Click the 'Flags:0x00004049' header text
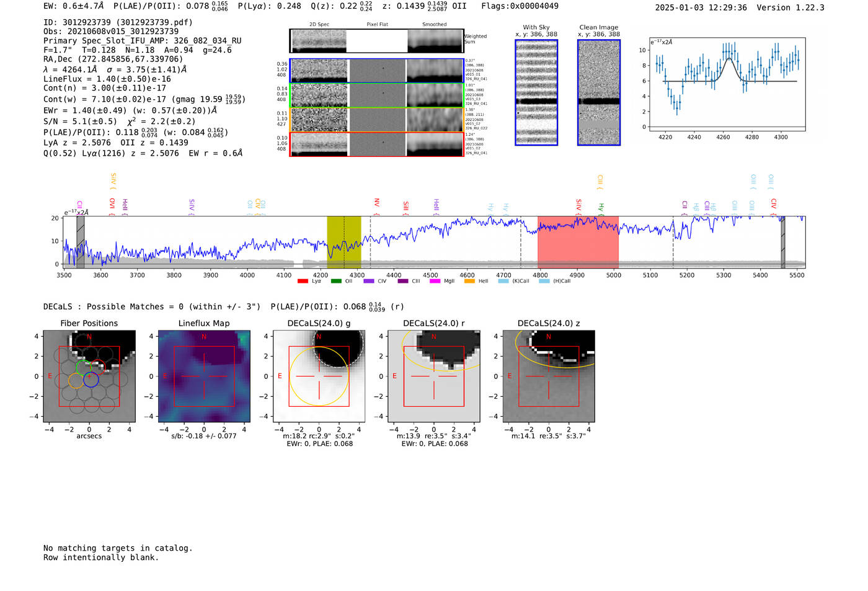Screen dimensions: 868x591 (x=520, y=6)
